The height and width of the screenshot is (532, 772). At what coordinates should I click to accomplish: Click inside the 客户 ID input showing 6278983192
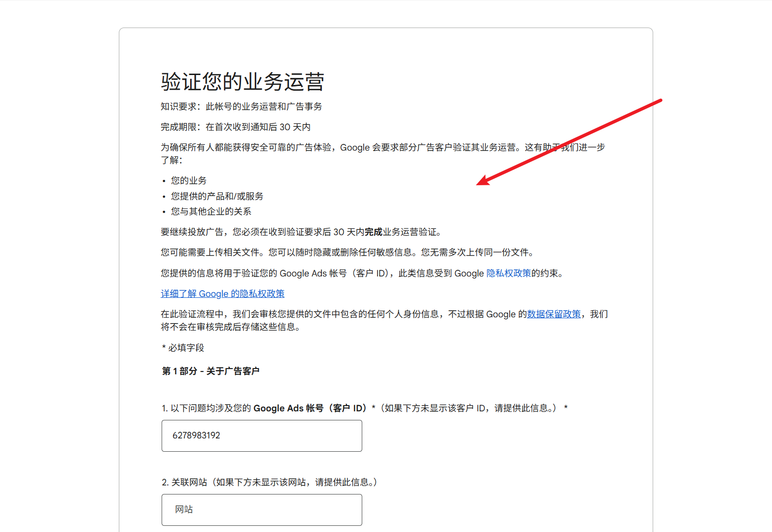point(261,436)
